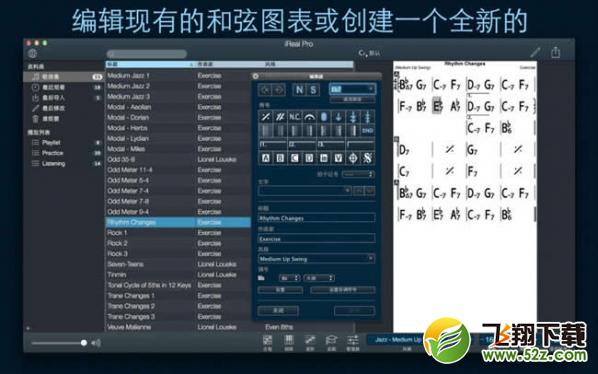Click the pencil edit icon
Viewport: 598px width, 374px height.
pyautogui.click(x=535, y=52)
